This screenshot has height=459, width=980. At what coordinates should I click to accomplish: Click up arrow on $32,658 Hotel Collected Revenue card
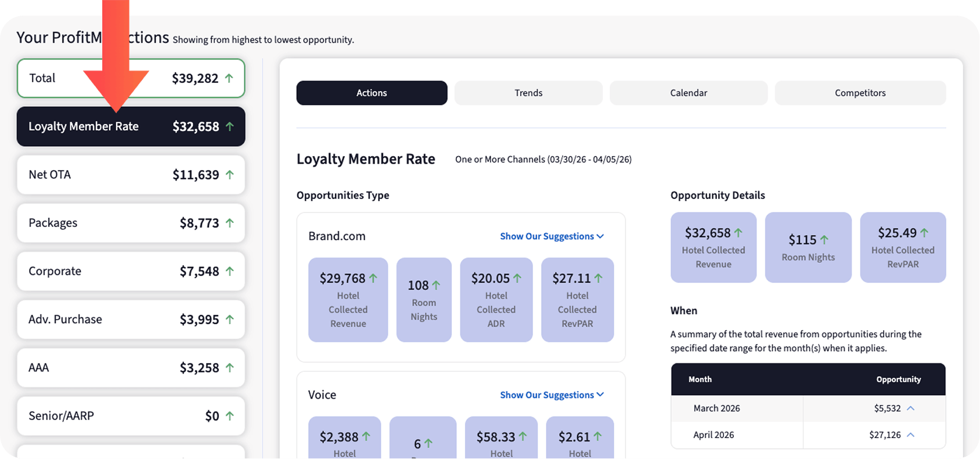738,233
